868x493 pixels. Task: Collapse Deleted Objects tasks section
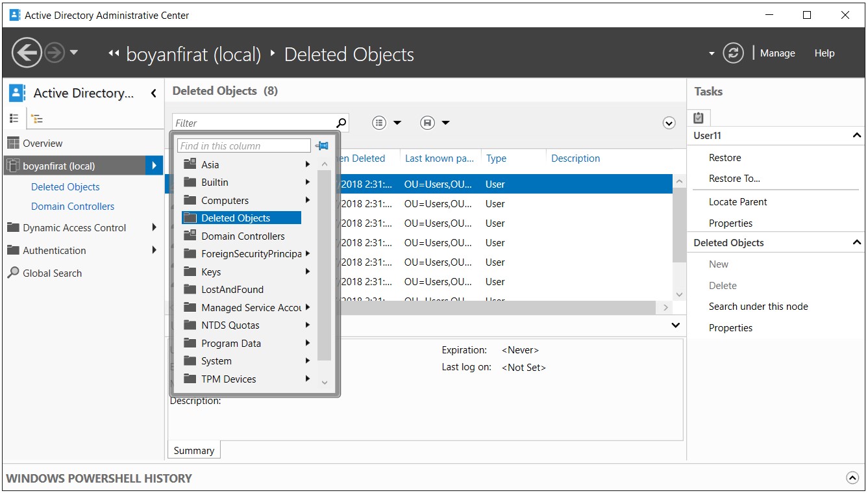coord(857,242)
